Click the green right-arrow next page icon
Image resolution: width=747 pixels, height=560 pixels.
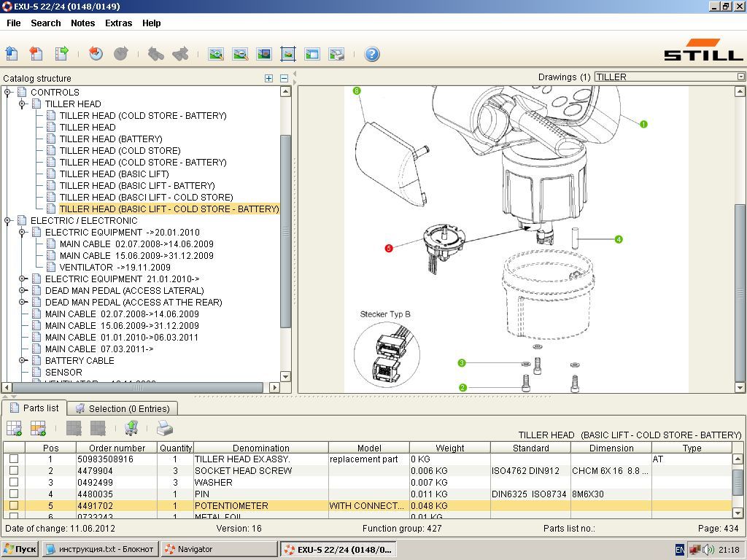(61, 53)
